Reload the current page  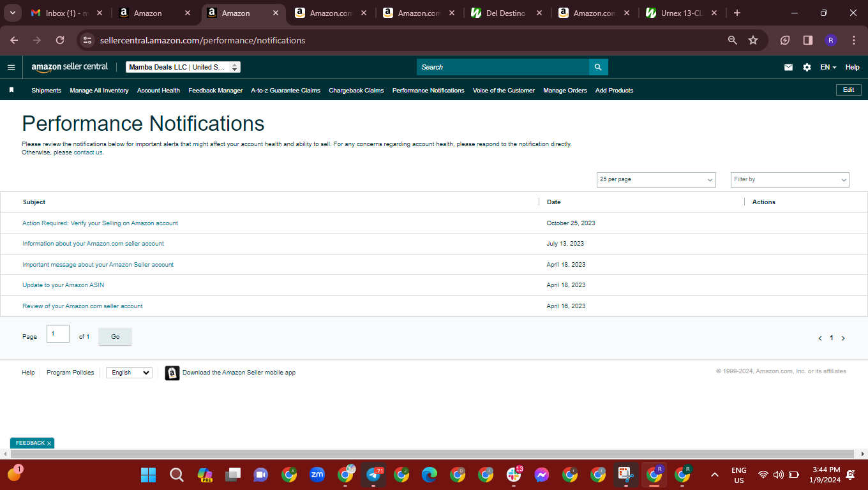(x=60, y=40)
